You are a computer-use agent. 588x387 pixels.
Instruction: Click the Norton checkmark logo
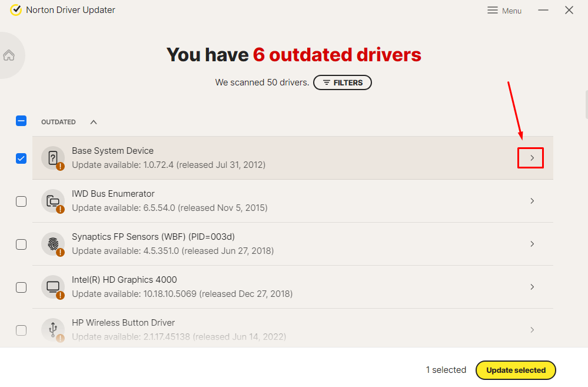tap(16, 10)
